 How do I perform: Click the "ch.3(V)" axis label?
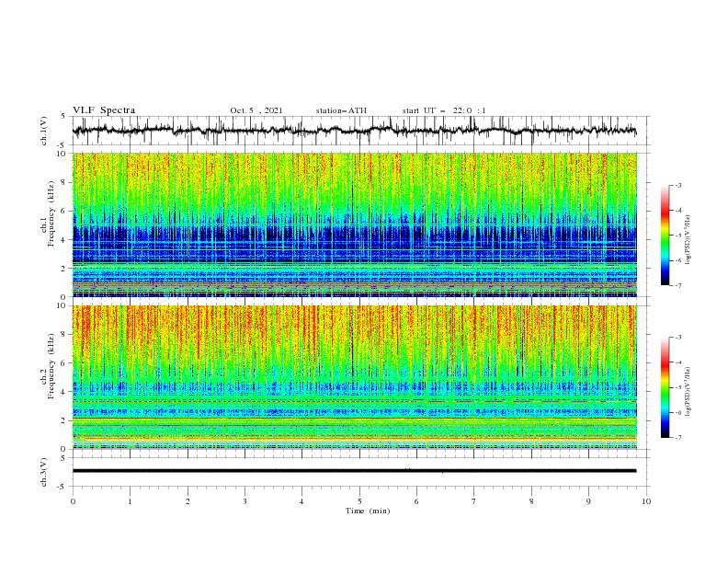pyautogui.click(x=44, y=472)
